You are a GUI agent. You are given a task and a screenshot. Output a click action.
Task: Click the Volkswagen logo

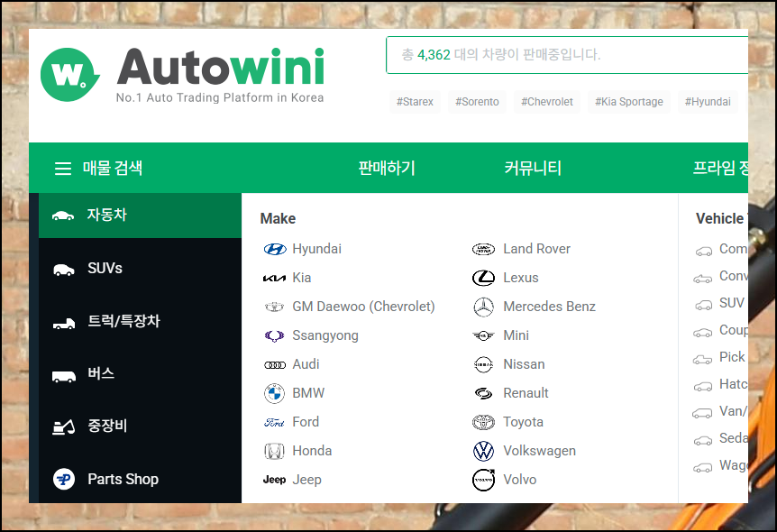tap(484, 451)
